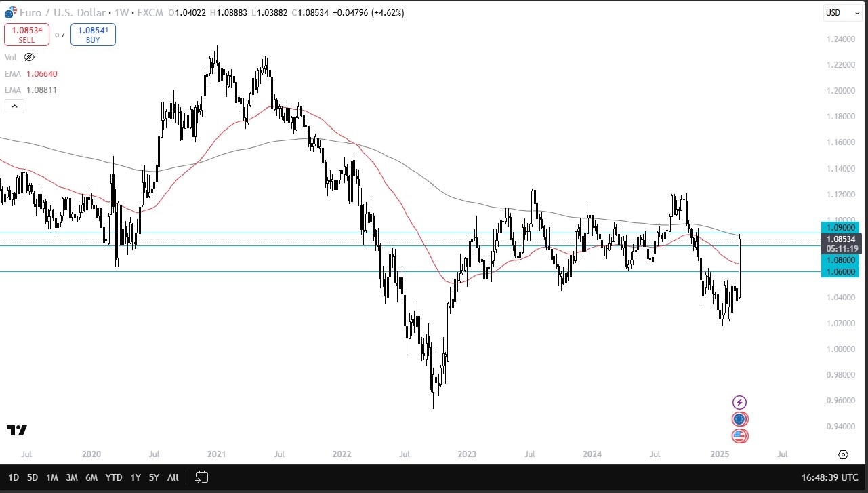Select the 3M time range
The width and height of the screenshot is (868, 493).
pyautogui.click(x=72, y=477)
